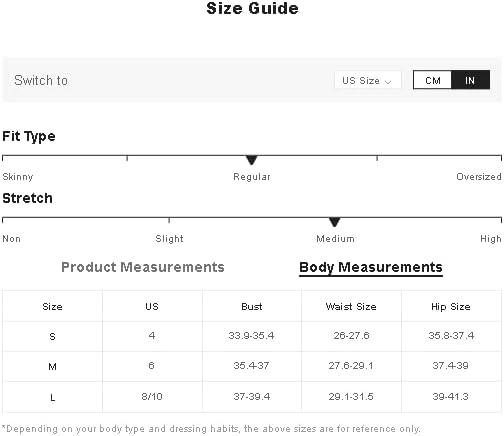This screenshot has width=504, height=436.
Task: Select the Body Measurements tab
Action: [x=371, y=267]
